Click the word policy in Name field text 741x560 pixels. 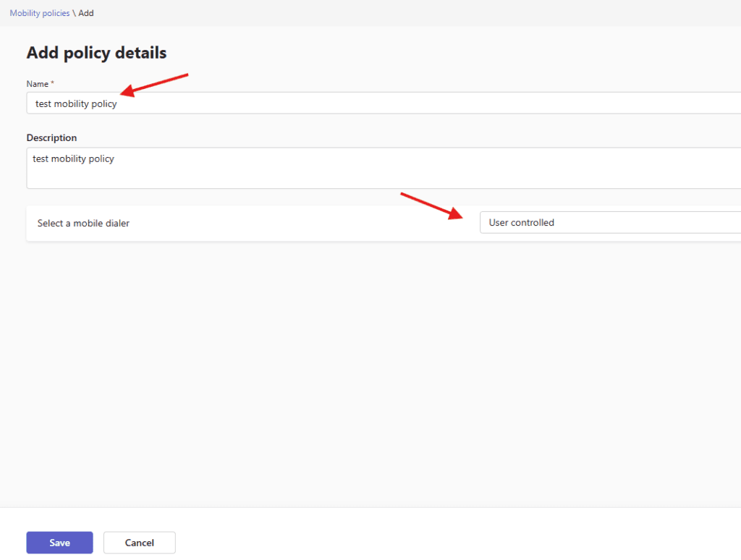104,103
